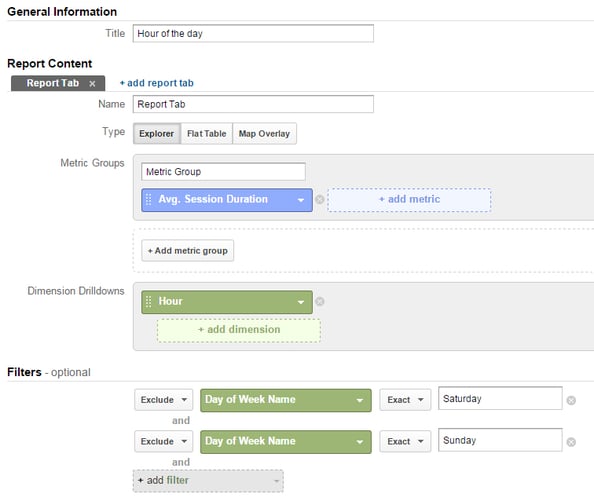This screenshot has width=594, height=501.
Task: Open the Hour dimension dropdown
Action: point(301,302)
